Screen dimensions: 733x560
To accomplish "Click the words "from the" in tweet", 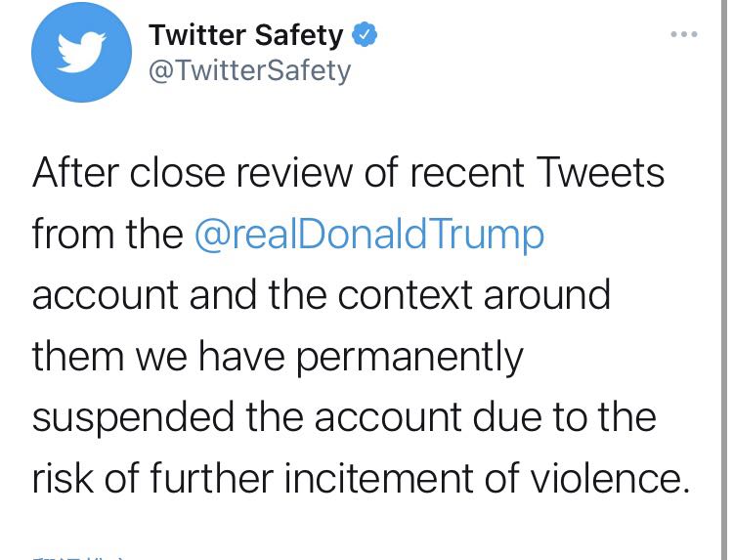I will tap(108, 236).
